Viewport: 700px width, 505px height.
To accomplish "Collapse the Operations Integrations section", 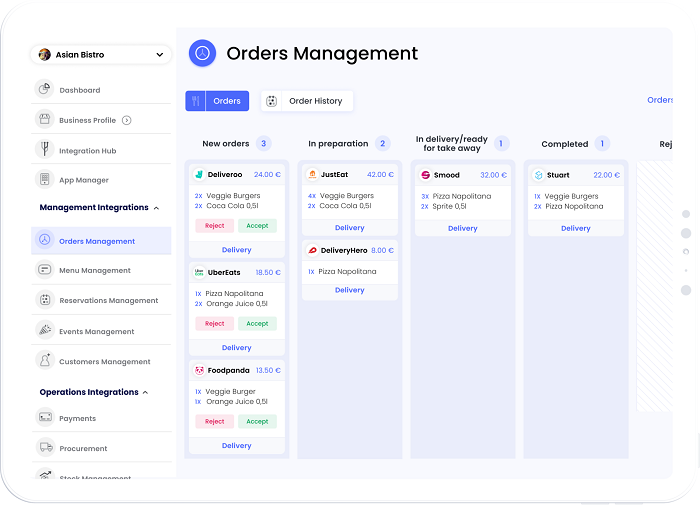I will tap(145, 393).
